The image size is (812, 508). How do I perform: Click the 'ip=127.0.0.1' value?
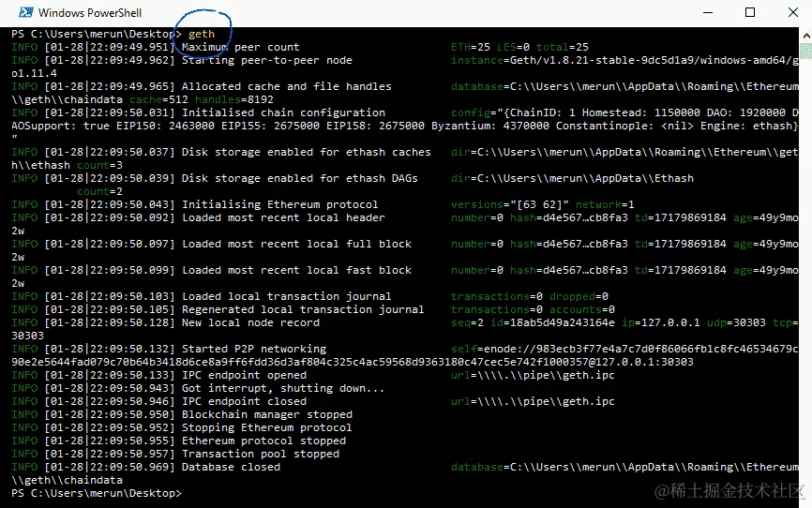tap(660, 322)
